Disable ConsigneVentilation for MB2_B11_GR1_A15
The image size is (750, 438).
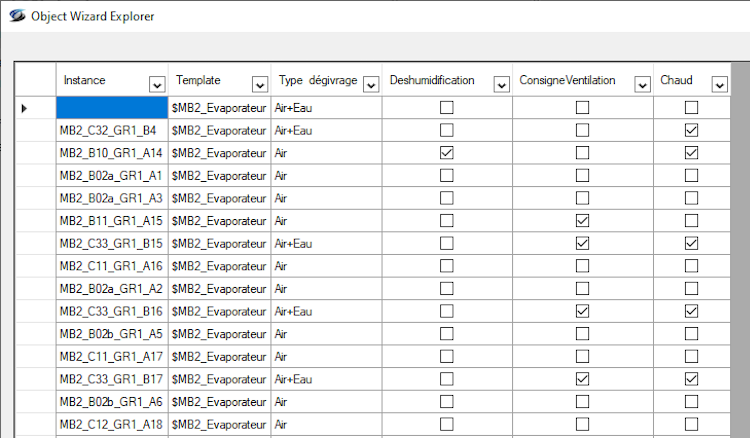pyautogui.click(x=582, y=221)
